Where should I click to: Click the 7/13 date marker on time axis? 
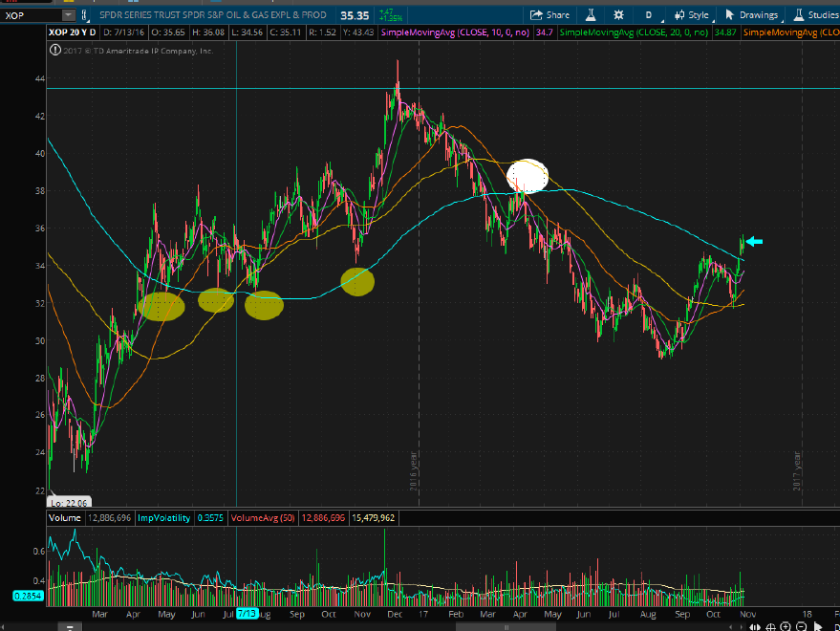(247, 613)
